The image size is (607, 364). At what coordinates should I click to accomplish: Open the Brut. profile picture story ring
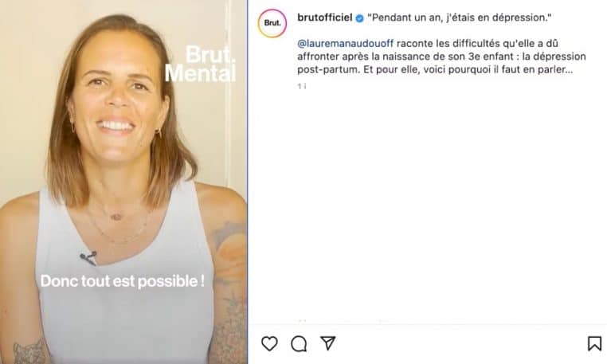(x=272, y=23)
